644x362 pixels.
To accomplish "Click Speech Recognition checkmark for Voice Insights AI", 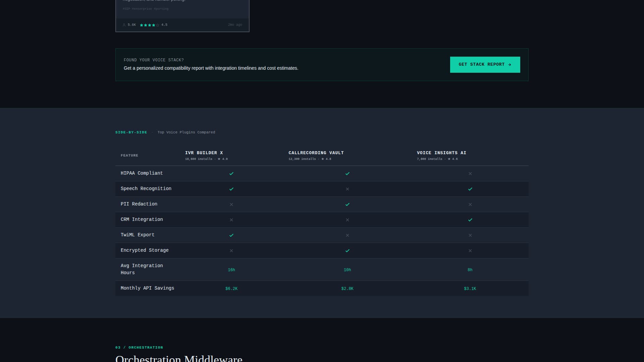I will 470,189.
